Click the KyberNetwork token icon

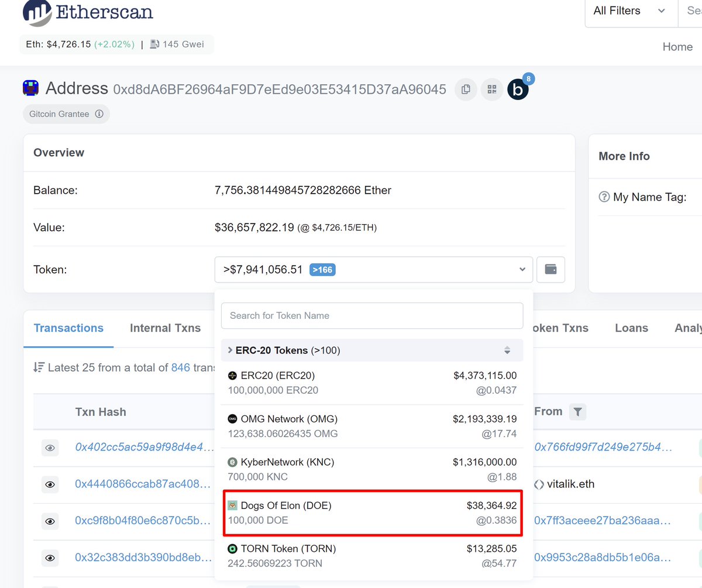tap(232, 462)
